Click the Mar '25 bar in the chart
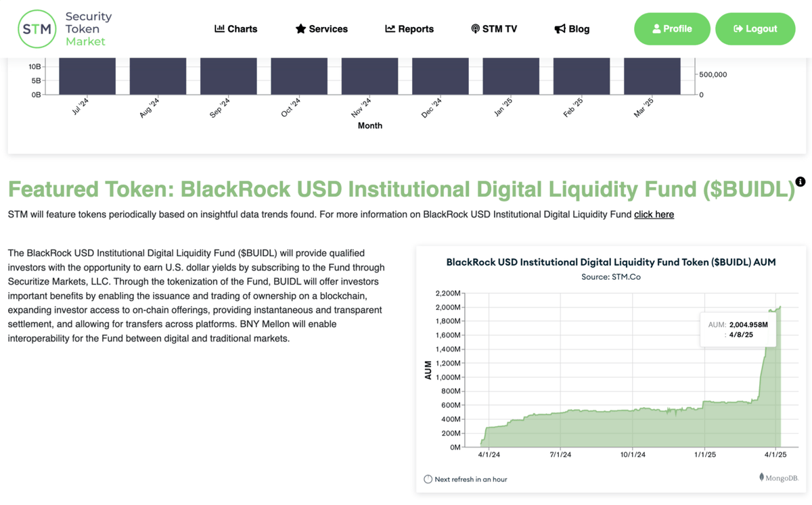Viewport: 812px width, 505px height. [x=652, y=76]
